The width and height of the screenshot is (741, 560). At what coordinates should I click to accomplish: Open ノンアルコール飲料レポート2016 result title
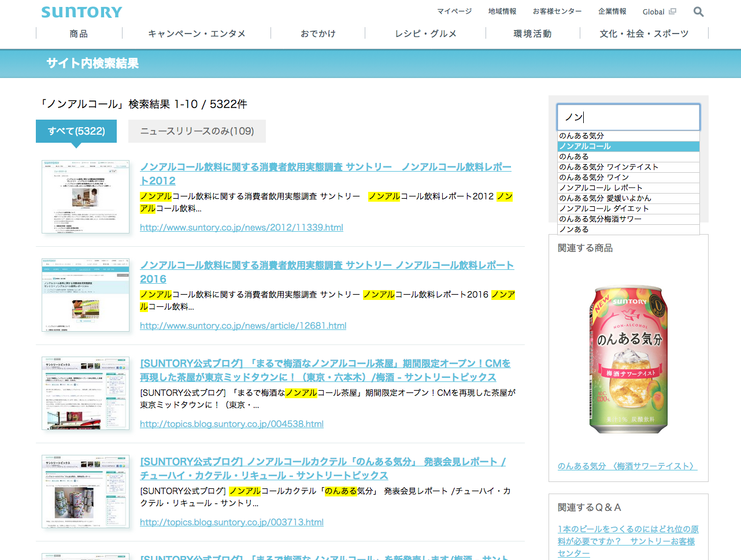coord(327,272)
